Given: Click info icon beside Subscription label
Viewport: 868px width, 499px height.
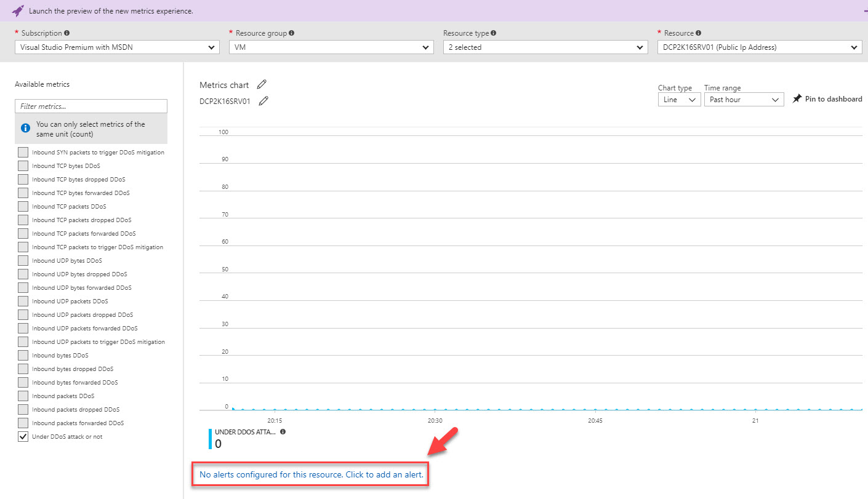Looking at the screenshot, I should tap(67, 33).
